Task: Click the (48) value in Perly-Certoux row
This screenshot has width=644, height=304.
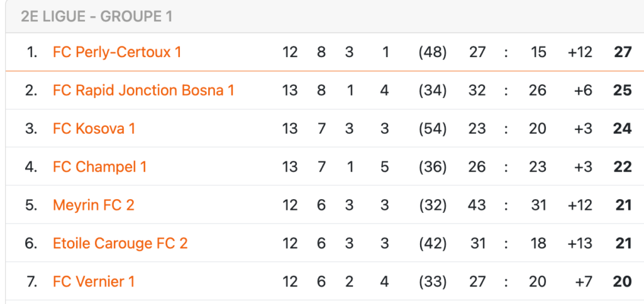Action: point(433,52)
